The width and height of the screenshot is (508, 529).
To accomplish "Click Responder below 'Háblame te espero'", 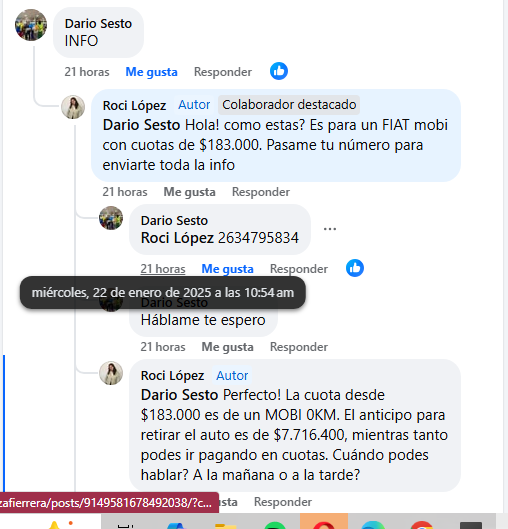I will (x=299, y=347).
